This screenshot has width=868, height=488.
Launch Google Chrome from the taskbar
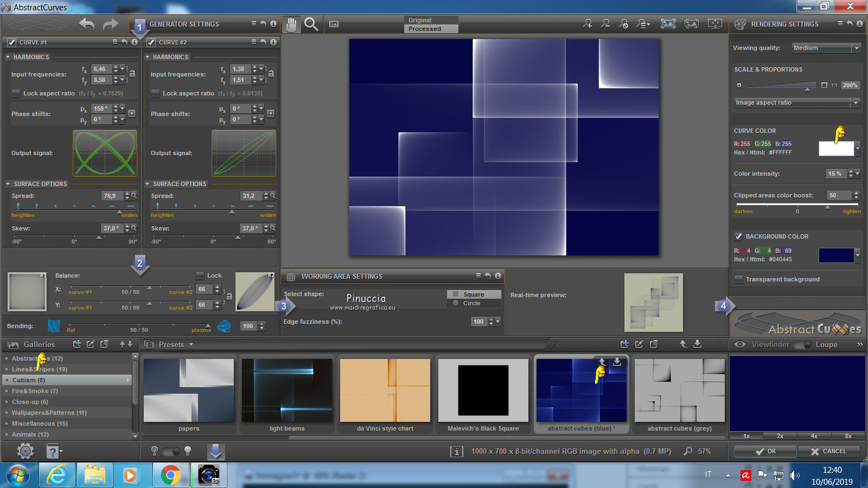(x=170, y=476)
